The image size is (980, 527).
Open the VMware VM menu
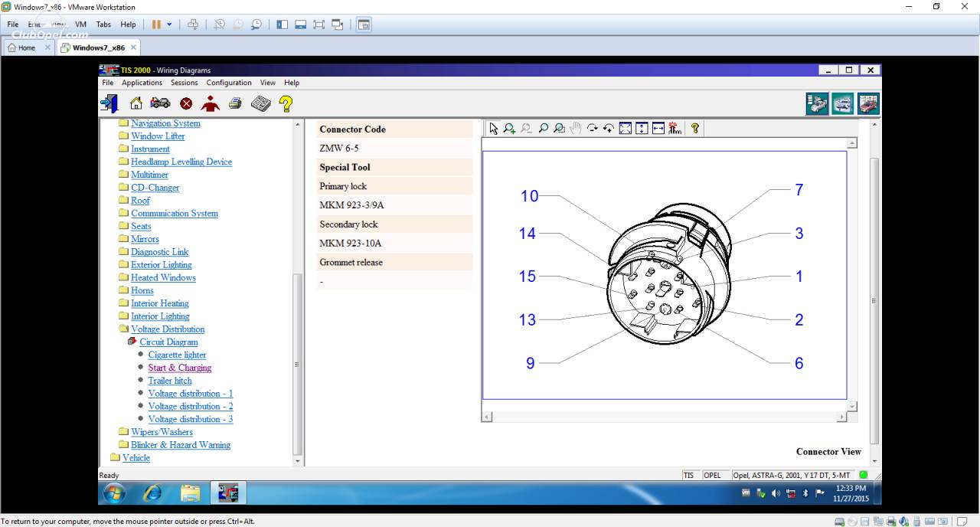[80, 25]
